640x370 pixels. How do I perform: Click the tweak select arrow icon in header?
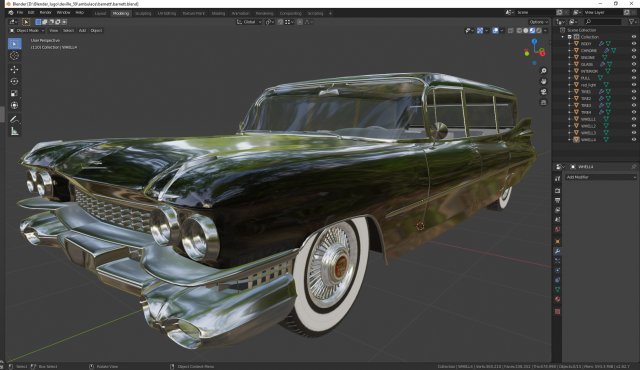tap(26, 22)
